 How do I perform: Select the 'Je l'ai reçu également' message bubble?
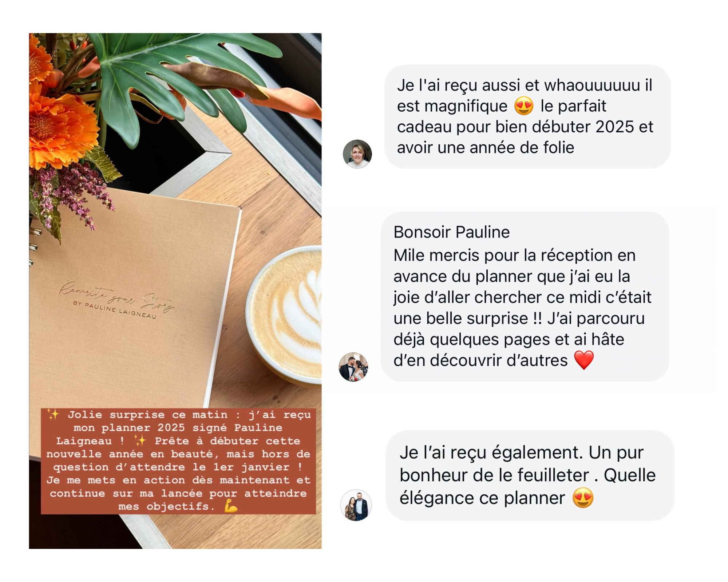click(x=530, y=475)
